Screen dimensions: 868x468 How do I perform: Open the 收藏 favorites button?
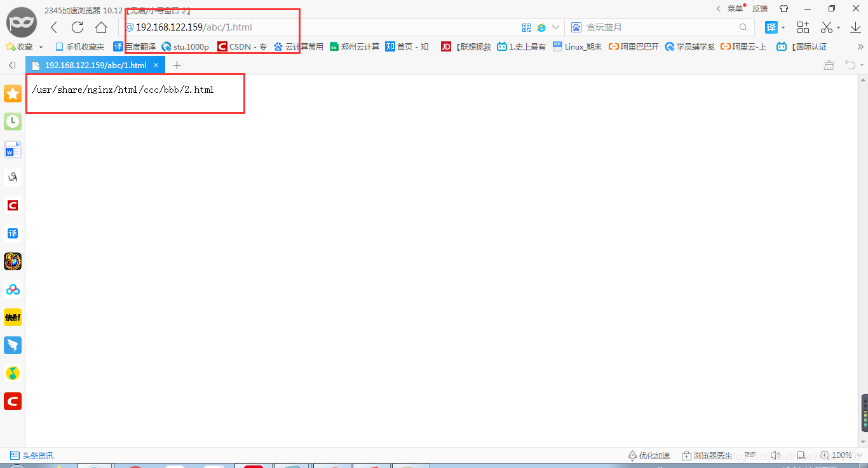pyautogui.click(x=19, y=46)
